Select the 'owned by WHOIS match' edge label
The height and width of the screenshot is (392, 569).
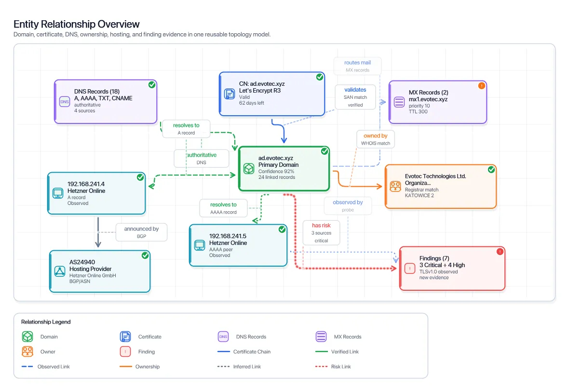[376, 139]
